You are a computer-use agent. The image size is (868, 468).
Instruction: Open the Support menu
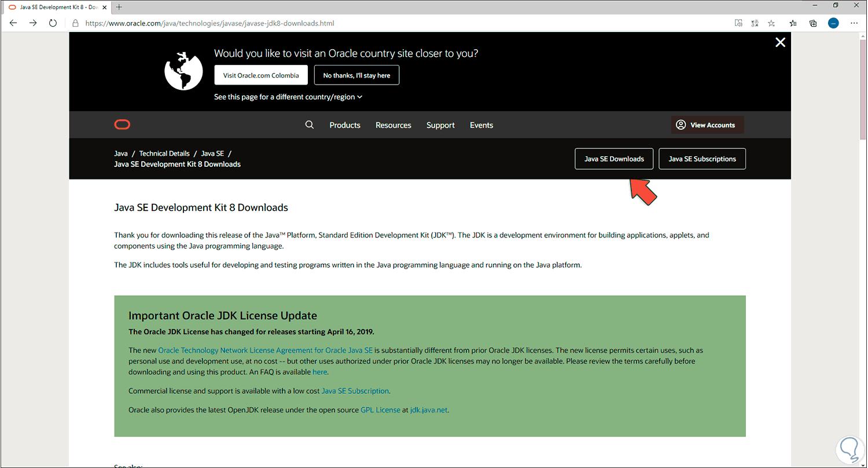(440, 125)
